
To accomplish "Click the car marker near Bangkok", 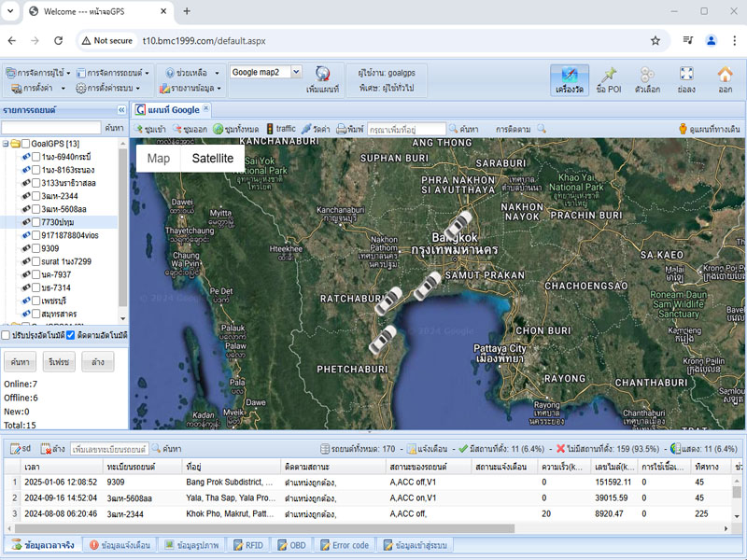I will pos(458,224).
